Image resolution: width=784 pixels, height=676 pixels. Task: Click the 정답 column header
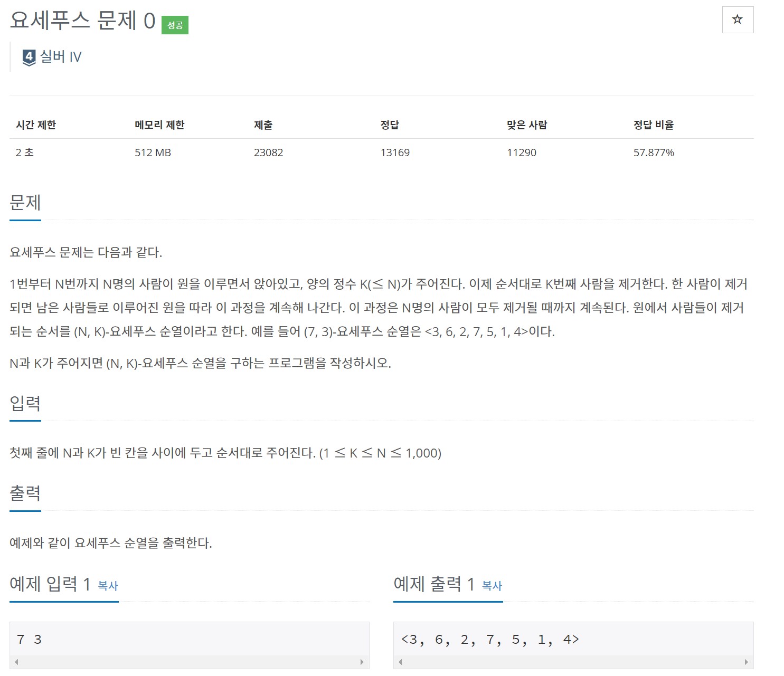click(x=390, y=125)
